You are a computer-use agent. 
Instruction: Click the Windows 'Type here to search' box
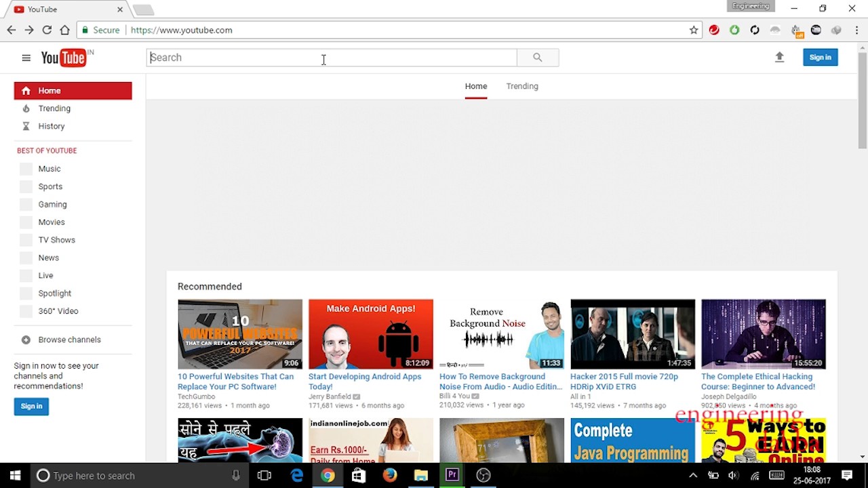coord(140,476)
